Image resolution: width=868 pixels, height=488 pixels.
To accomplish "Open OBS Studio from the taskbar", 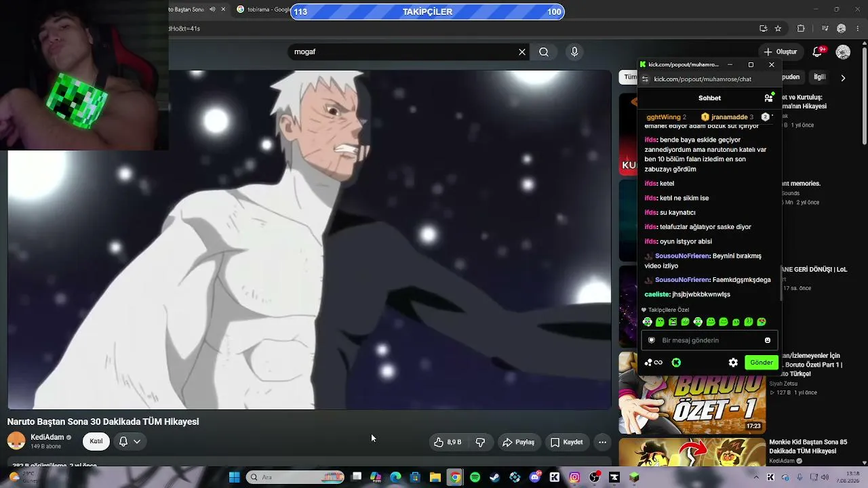I will (x=595, y=477).
